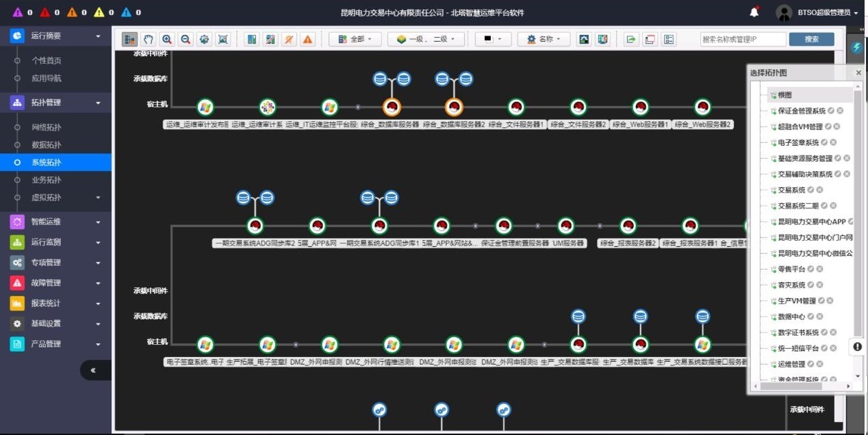Click the zoom out magnifier tool

(186, 40)
